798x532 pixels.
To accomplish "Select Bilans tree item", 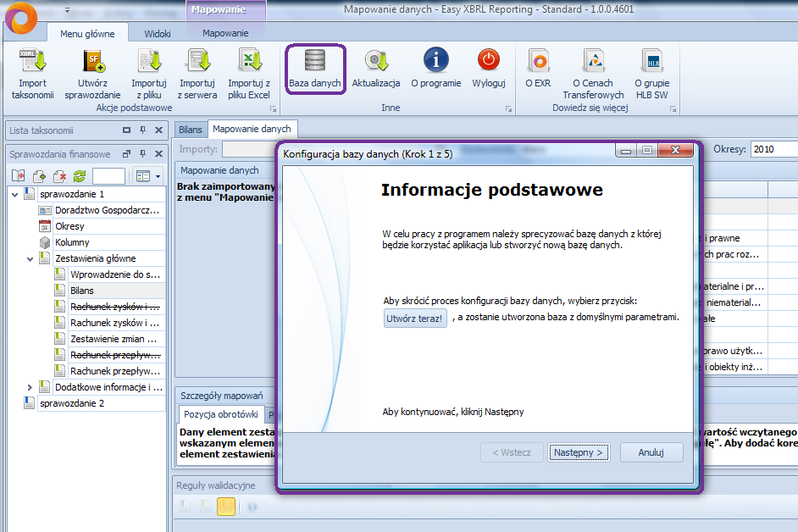I will point(82,291).
